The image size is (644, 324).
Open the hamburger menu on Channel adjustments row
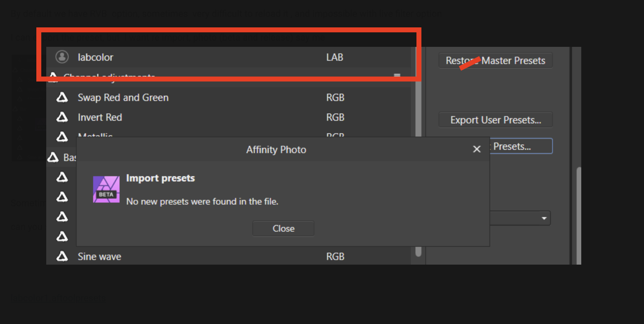(397, 75)
